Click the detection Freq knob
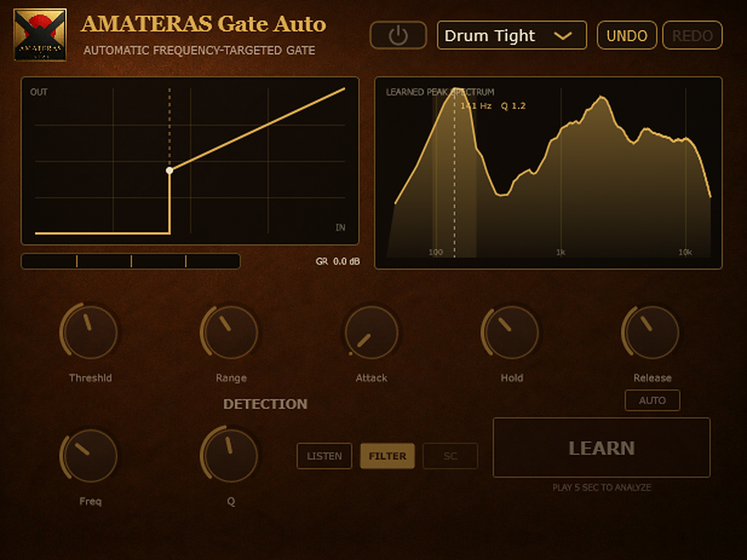This screenshot has width=747, height=560. pyautogui.click(x=90, y=455)
